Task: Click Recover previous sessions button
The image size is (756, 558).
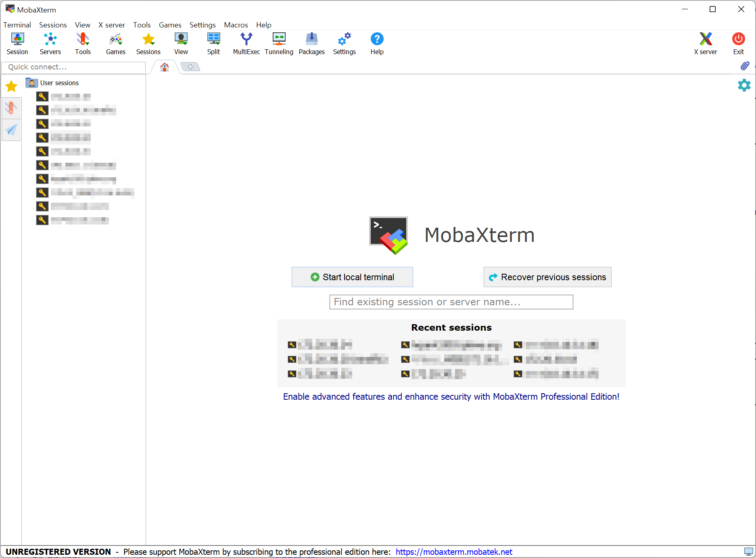Action: [x=547, y=277]
